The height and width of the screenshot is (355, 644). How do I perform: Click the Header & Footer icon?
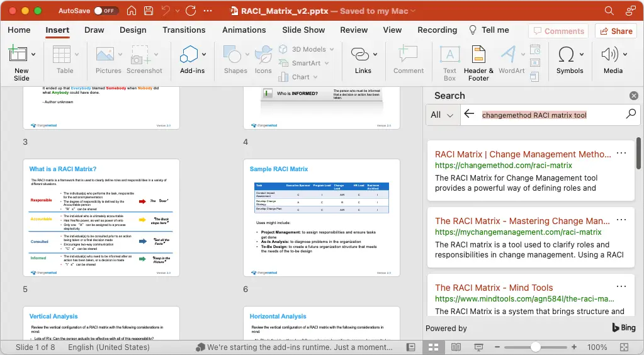point(478,54)
